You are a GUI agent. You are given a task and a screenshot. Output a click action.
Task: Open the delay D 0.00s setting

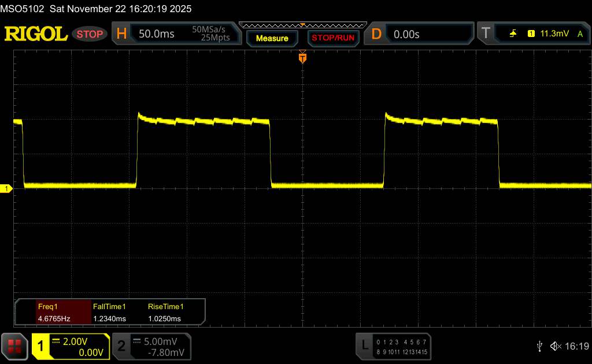click(406, 34)
